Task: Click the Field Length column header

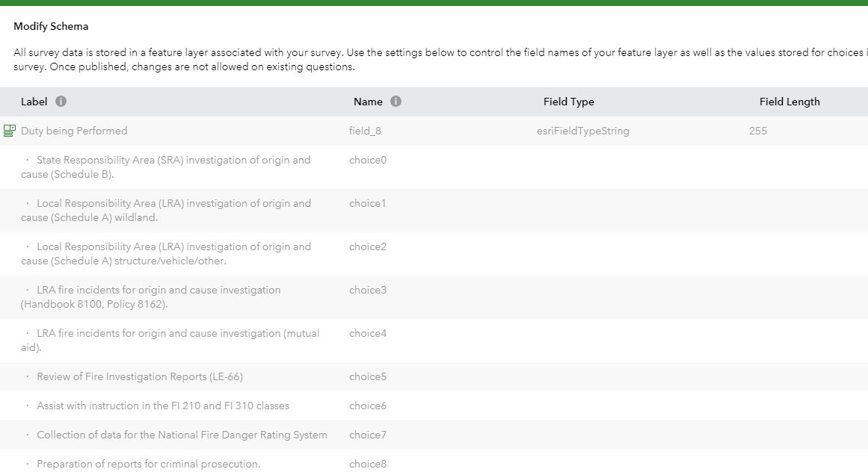Action: (x=789, y=102)
